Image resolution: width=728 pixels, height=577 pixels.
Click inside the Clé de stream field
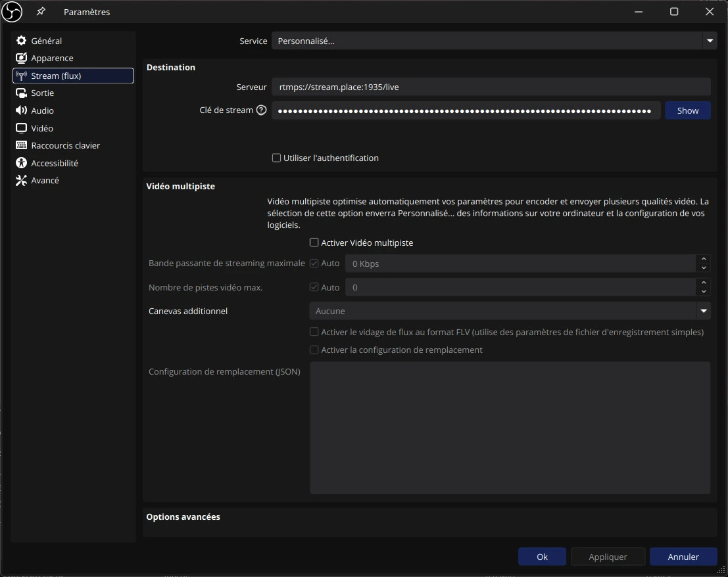click(466, 110)
